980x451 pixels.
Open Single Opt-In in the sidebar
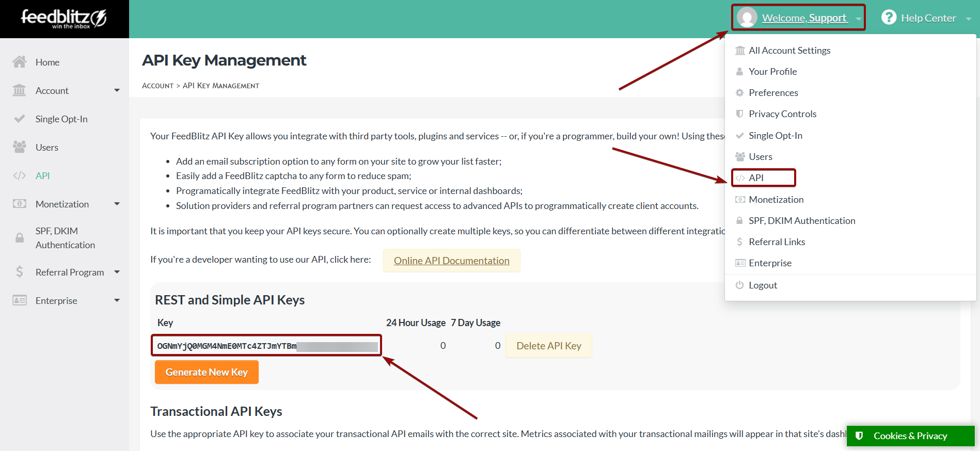pos(61,119)
